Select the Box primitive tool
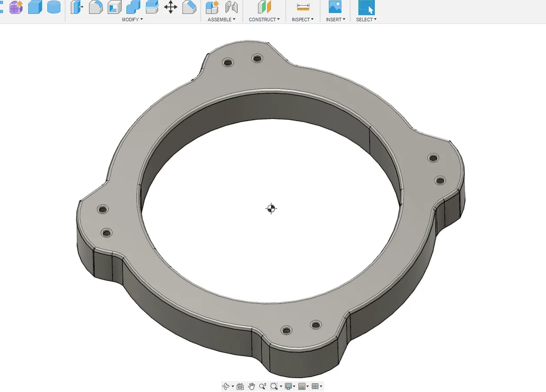This screenshot has height=392, width=546. coord(35,7)
